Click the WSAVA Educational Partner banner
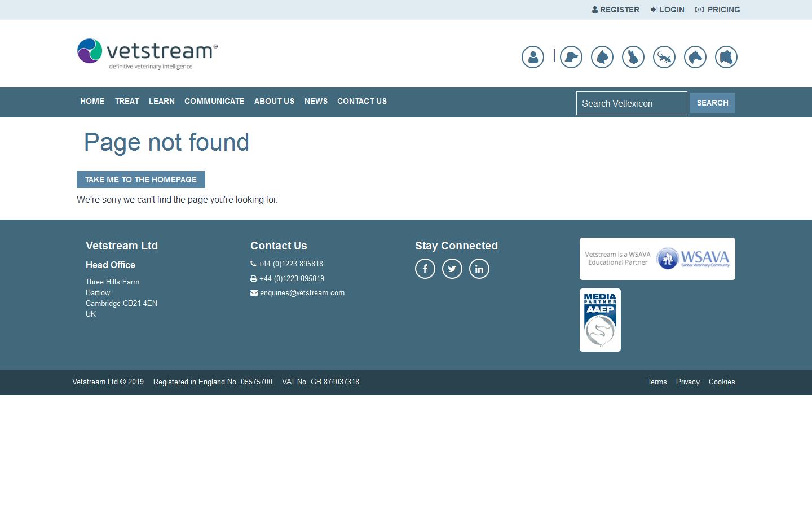The image size is (812, 508). click(x=657, y=259)
